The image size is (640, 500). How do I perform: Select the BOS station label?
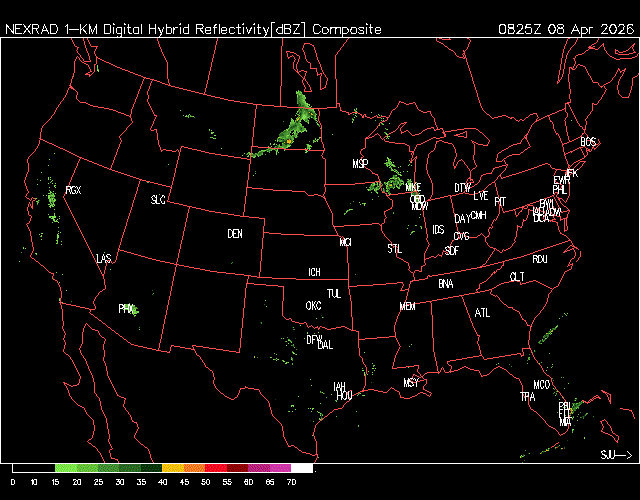[x=588, y=143]
